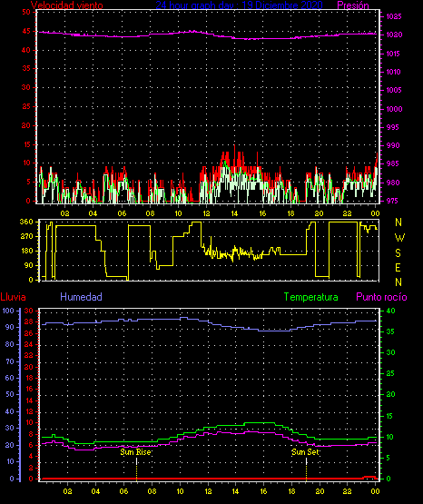Click the 08 hour tick under bottom graph
Viewport: 423px width, 504px height.
pos(152,491)
